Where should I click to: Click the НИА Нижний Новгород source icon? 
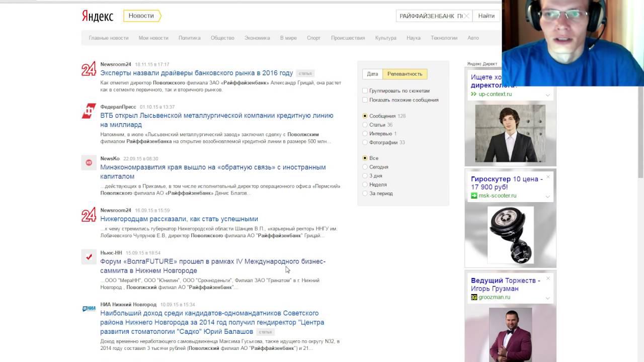89,309
